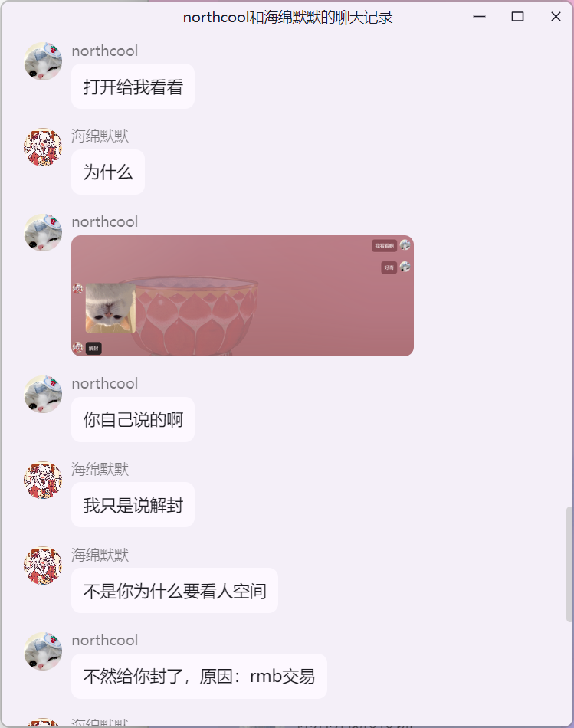Screen dimensions: 574x728
Task: Close the chat record window
Action: (556, 17)
